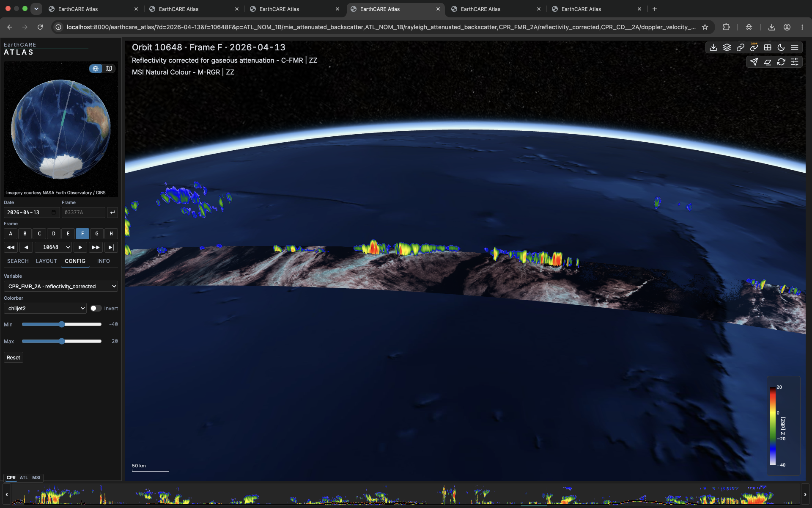The image size is (812, 508).
Task: Click the JSON link icon
Action: 754,47
